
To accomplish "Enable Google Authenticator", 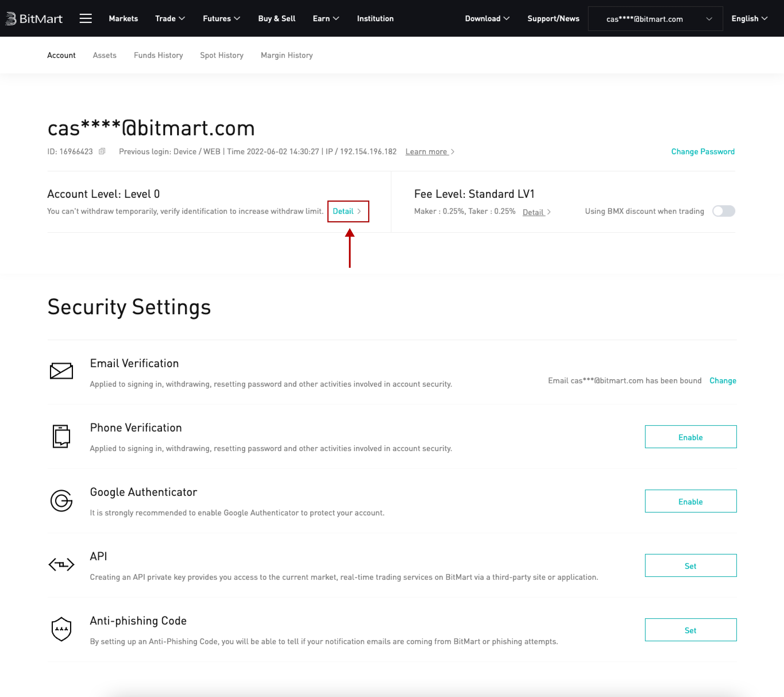I will point(690,501).
